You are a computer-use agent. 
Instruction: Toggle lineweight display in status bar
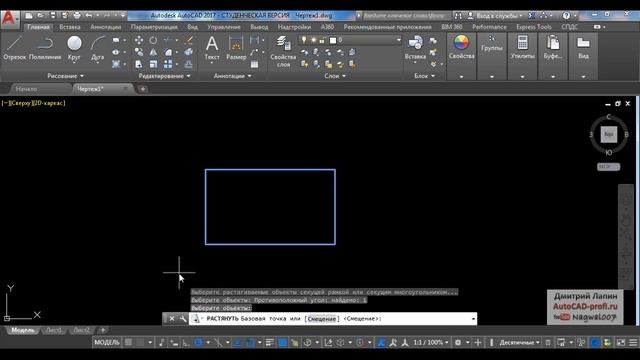pyautogui.click(x=269, y=342)
